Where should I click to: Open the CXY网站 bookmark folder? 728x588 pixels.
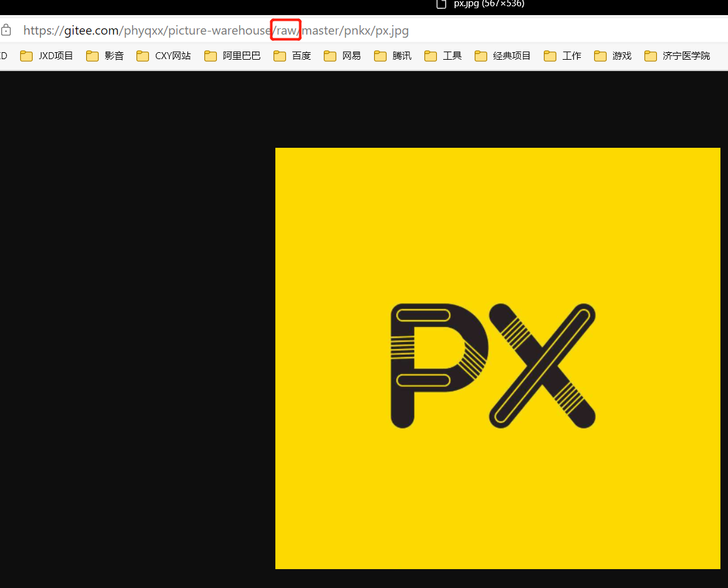(x=163, y=56)
